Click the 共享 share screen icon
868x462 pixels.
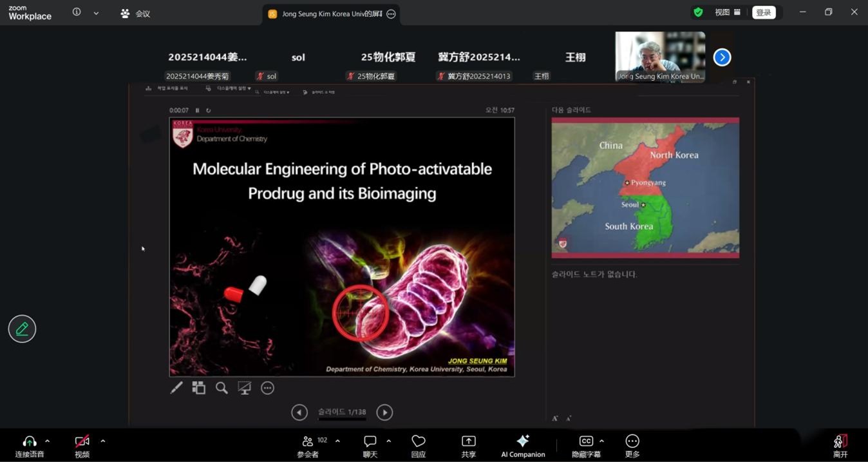(x=468, y=445)
